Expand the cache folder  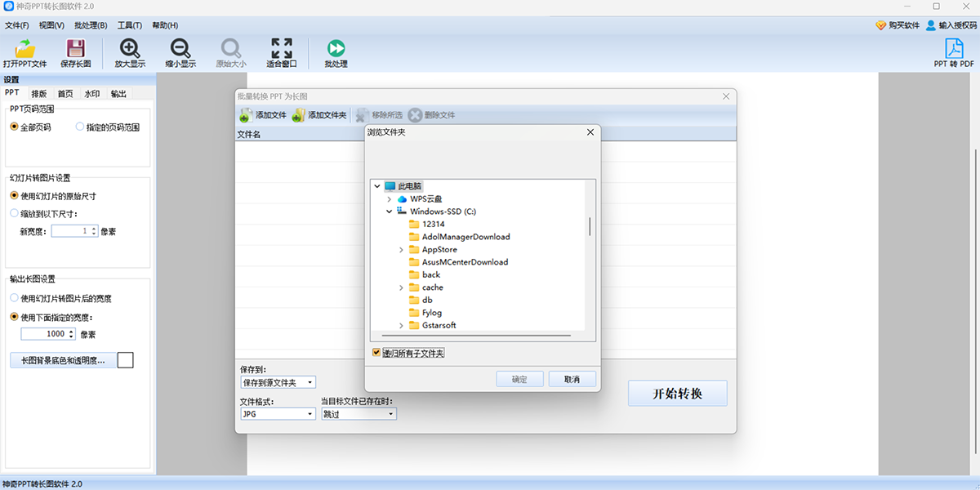[401, 287]
